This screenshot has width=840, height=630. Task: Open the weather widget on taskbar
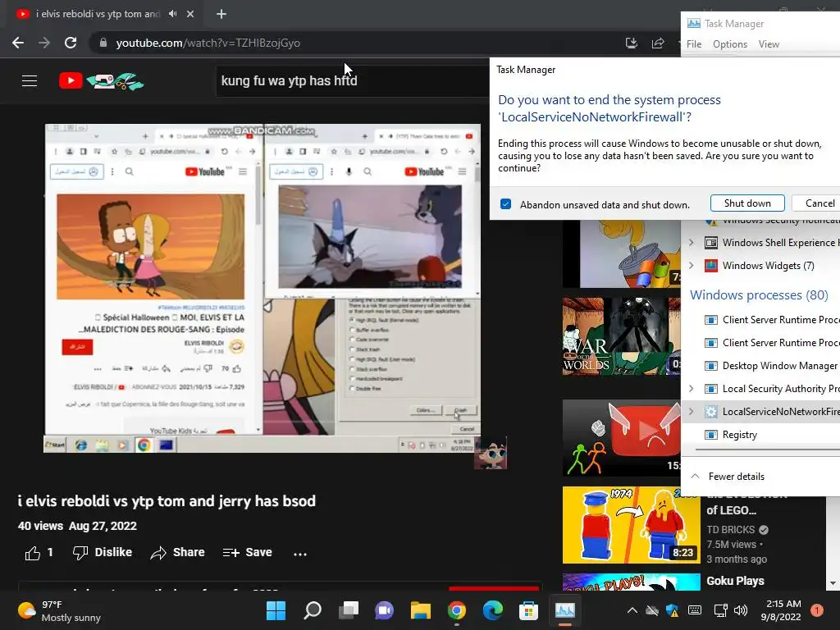coord(59,610)
